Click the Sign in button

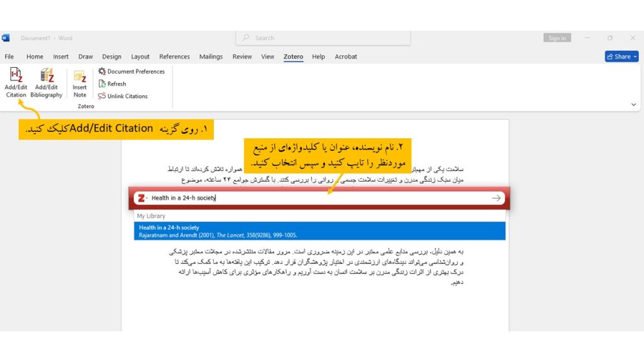pyautogui.click(x=556, y=38)
